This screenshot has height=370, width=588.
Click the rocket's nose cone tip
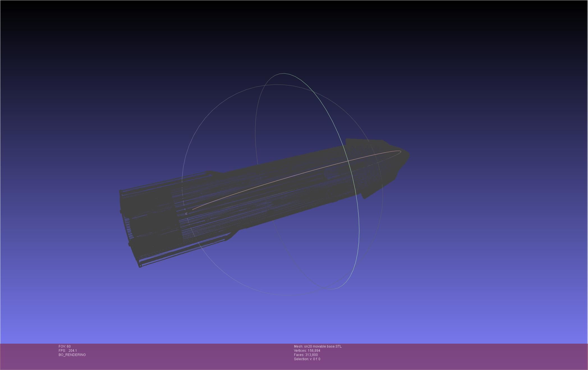[407, 156]
